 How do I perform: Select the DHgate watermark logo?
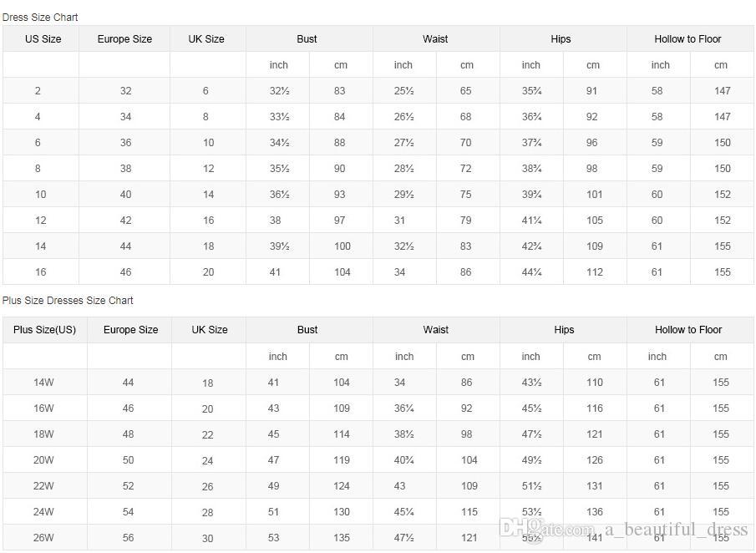(x=523, y=529)
